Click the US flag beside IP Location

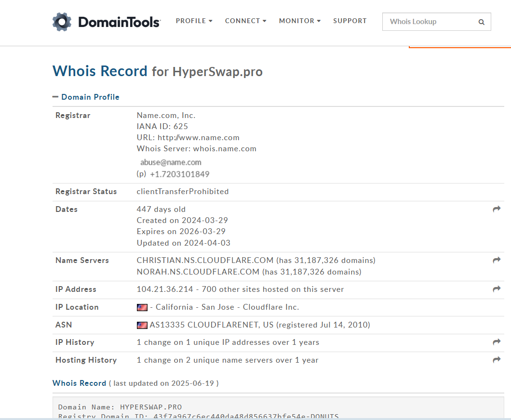coord(142,307)
